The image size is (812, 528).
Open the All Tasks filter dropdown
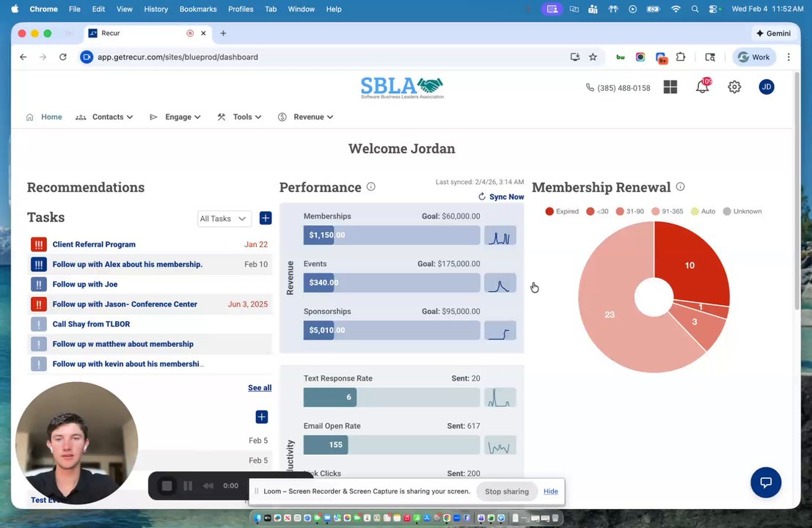pyautogui.click(x=224, y=219)
